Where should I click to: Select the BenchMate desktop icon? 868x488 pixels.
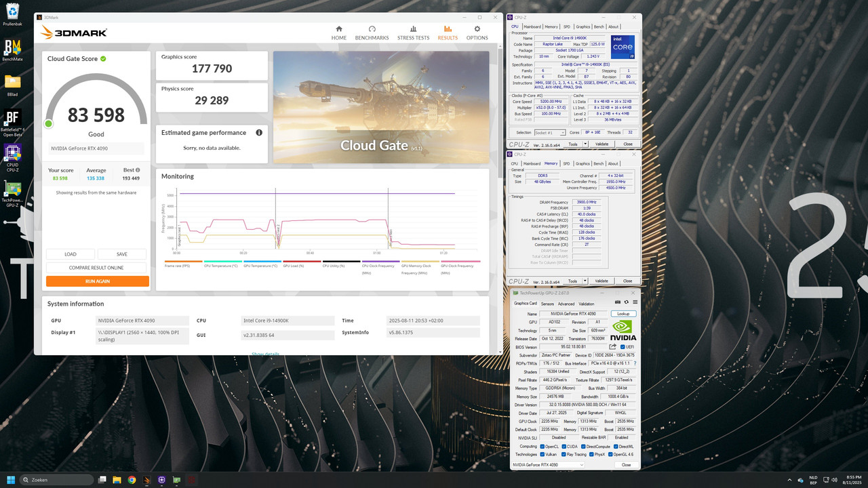coord(12,50)
